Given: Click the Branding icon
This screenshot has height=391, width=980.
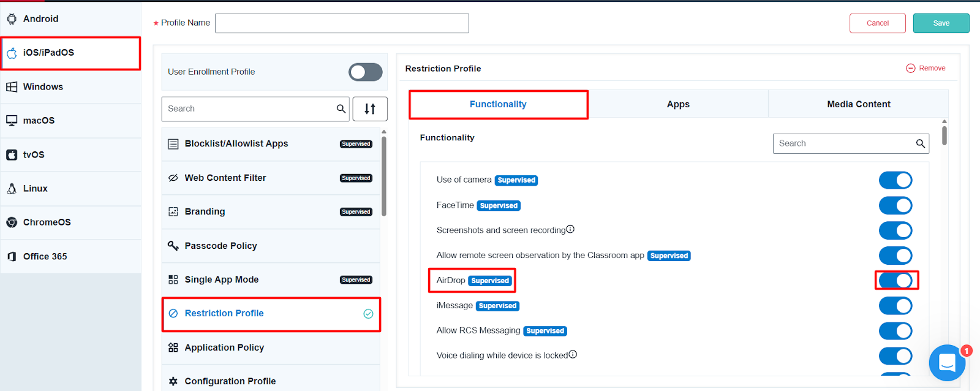Looking at the screenshot, I should point(173,211).
